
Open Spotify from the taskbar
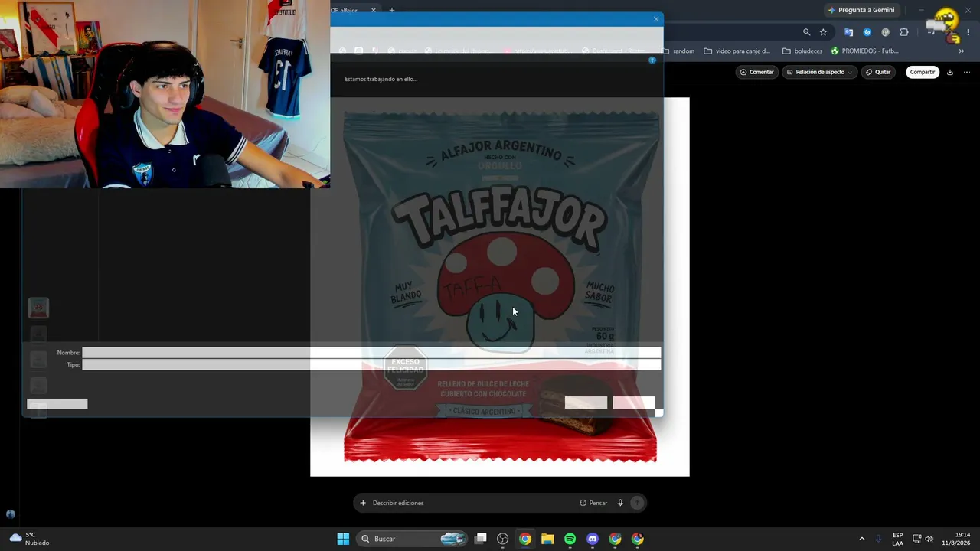point(570,539)
